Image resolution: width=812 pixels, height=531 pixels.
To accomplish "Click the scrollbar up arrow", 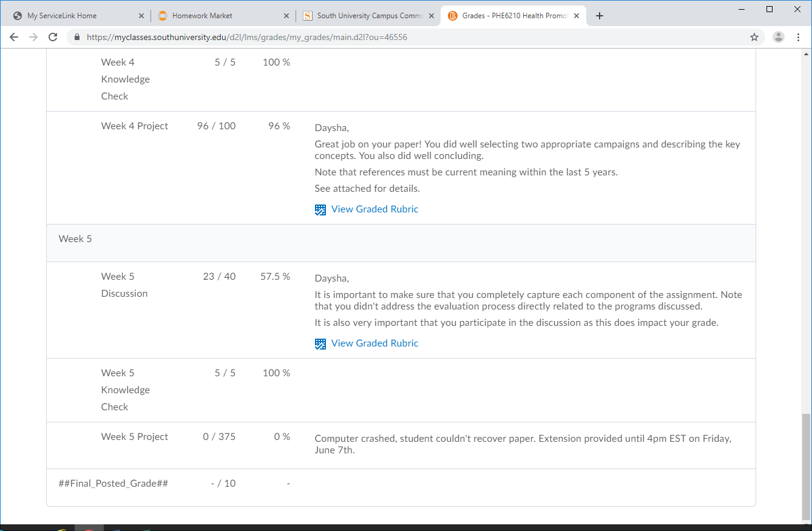I will click(x=806, y=53).
